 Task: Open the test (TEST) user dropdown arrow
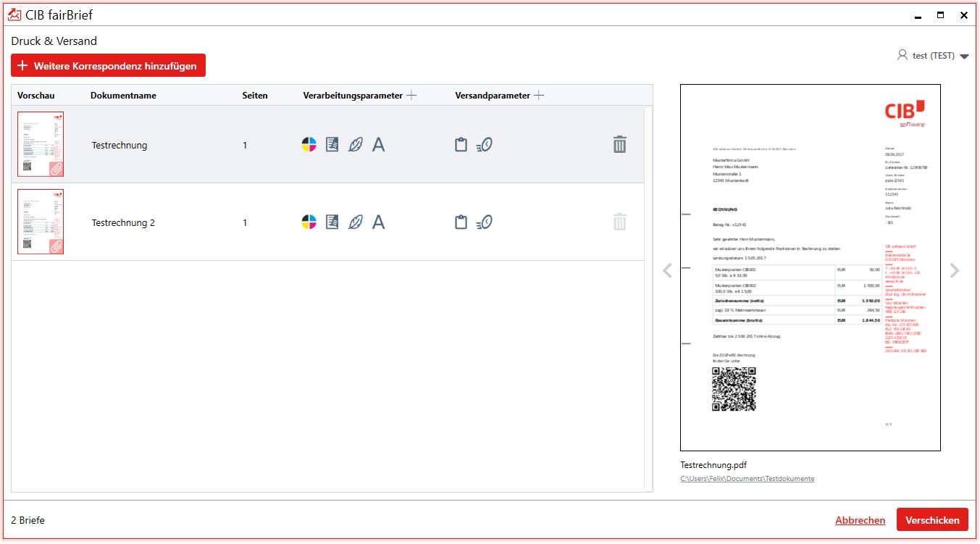tap(964, 57)
